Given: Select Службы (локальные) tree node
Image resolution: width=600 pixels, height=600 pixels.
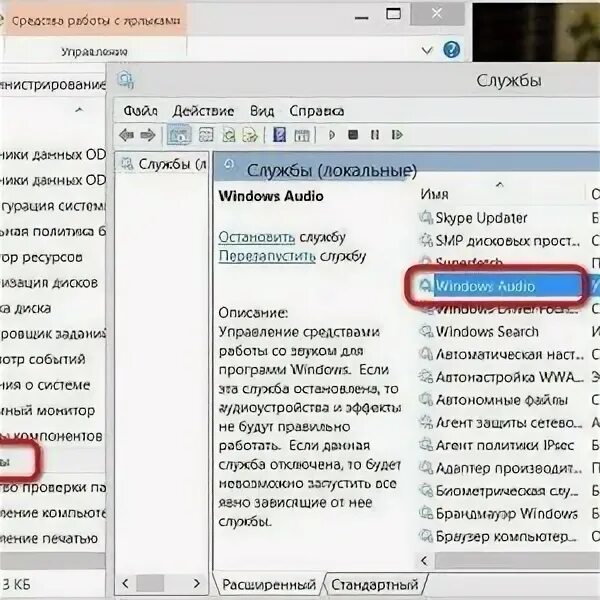Looking at the screenshot, I should [x=164, y=164].
